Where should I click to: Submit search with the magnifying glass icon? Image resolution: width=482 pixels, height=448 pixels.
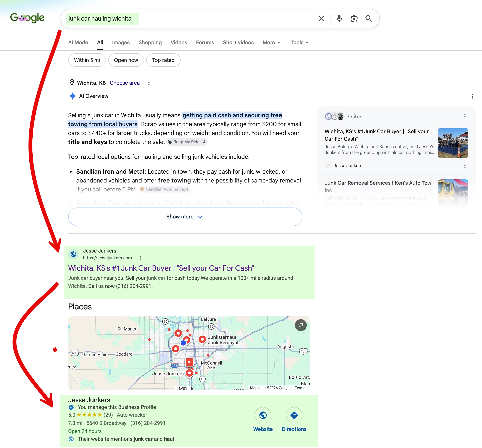[x=369, y=18]
